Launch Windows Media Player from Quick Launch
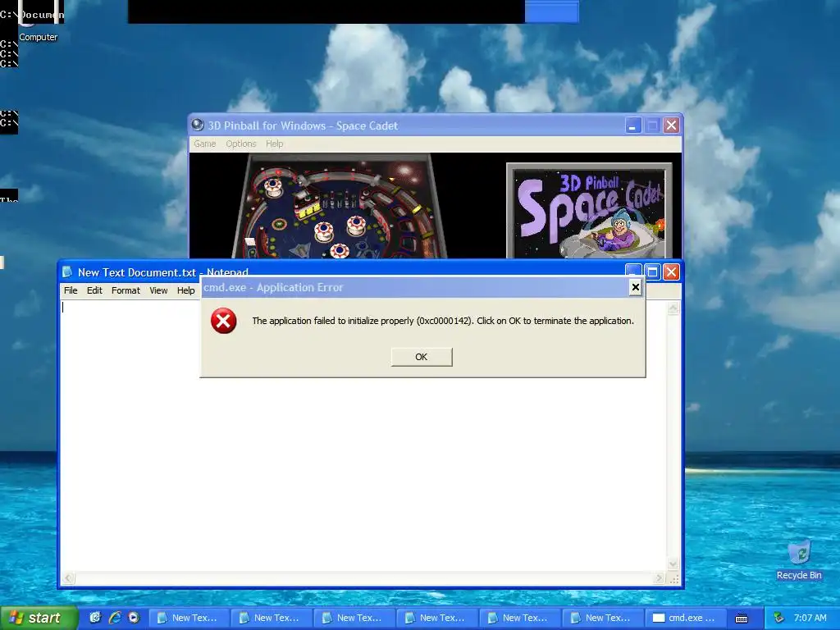The width and height of the screenshot is (840, 630). 134,618
